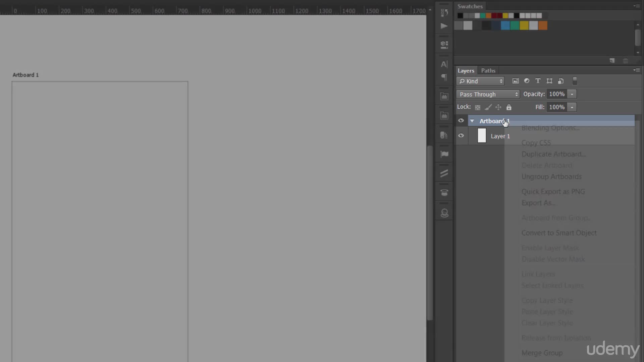The height and width of the screenshot is (362, 644).
Task: Open the Paragraph panel icon
Action: [x=444, y=77]
